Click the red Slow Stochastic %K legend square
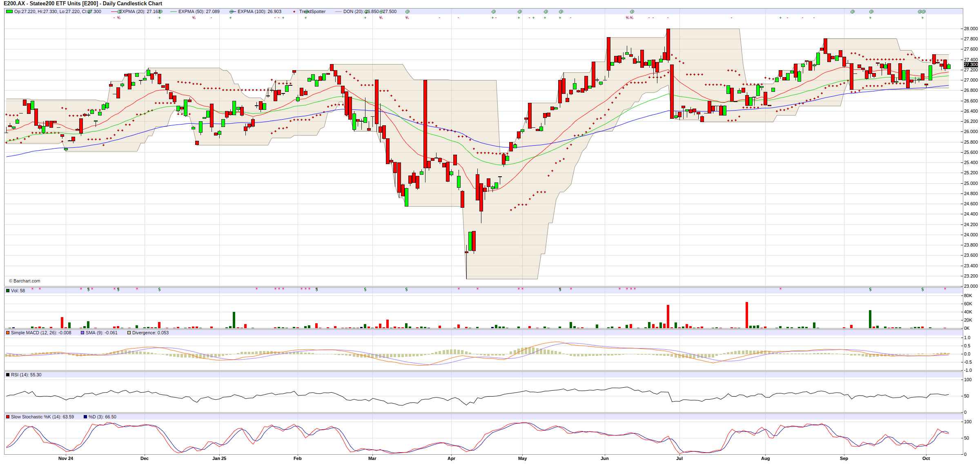The image size is (980, 471). tap(8, 417)
